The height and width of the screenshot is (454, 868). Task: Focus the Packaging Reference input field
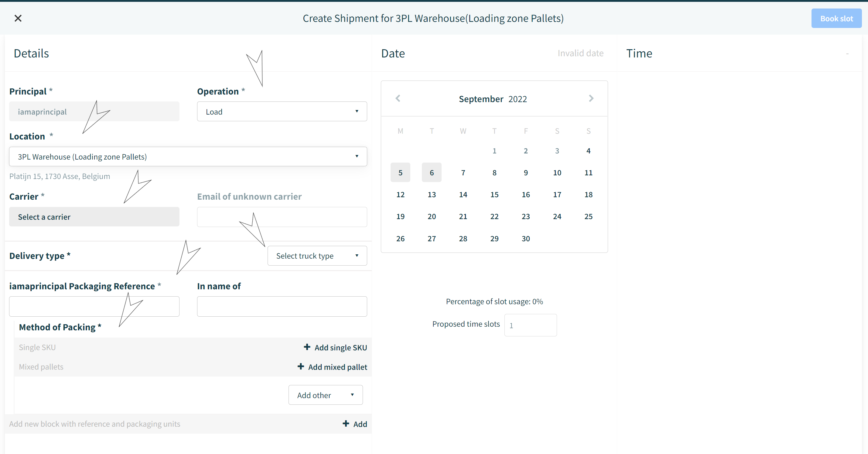pos(94,306)
